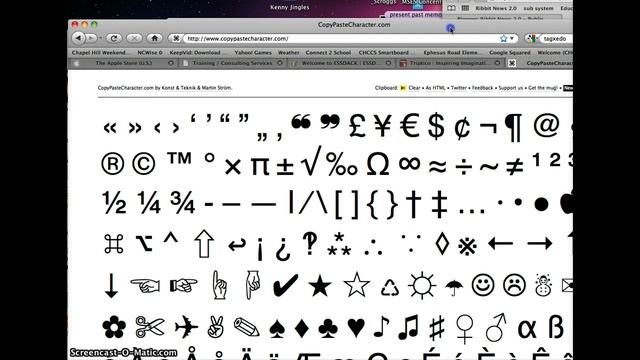Screen dimensions: 640x360
Task: Copy the yen ¥ symbol
Action: (x=383, y=125)
